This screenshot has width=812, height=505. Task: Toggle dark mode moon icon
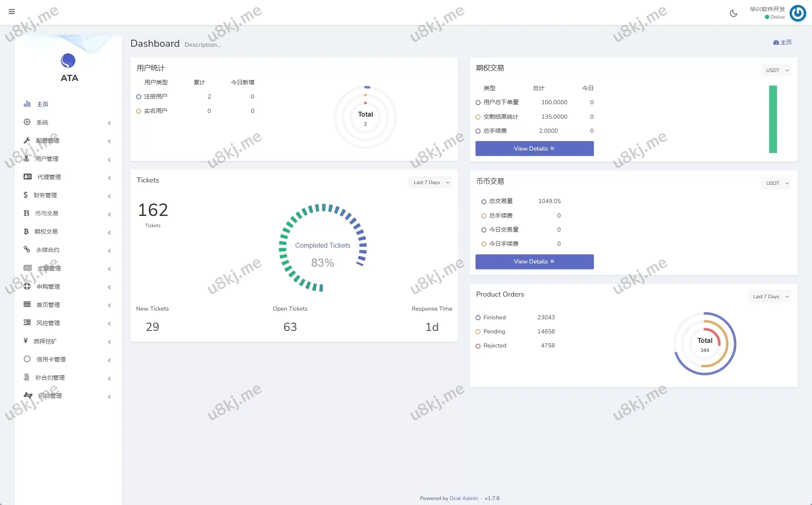[733, 13]
